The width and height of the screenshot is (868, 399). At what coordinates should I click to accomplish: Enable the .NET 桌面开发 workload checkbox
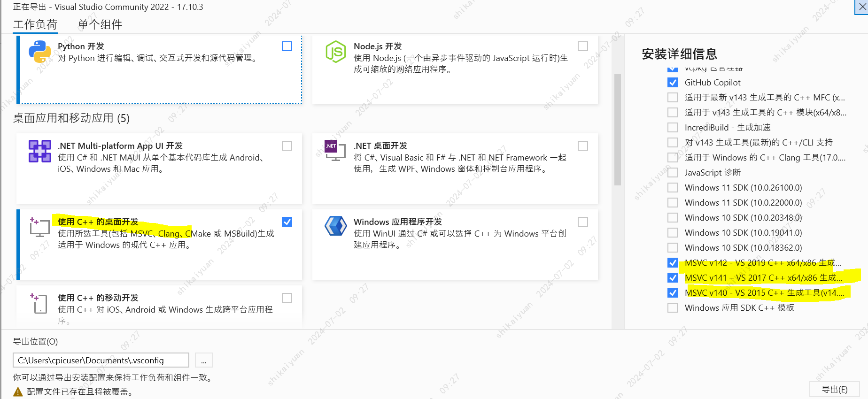583,146
